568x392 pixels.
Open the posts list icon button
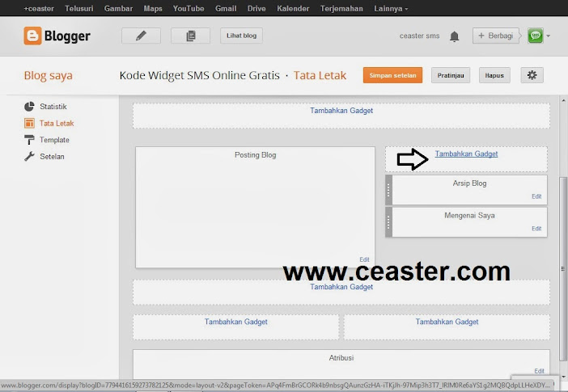coord(190,36)
